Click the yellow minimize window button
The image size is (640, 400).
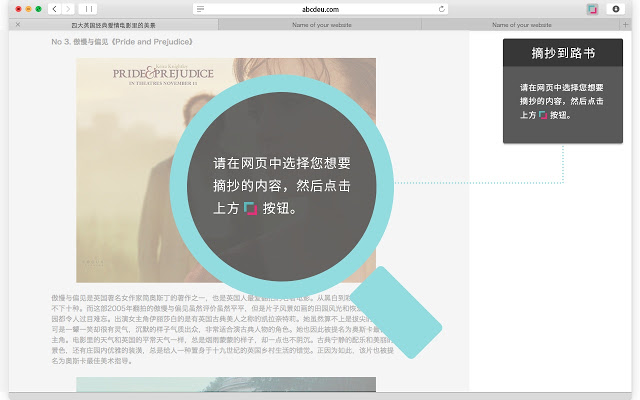coord(29,9)
